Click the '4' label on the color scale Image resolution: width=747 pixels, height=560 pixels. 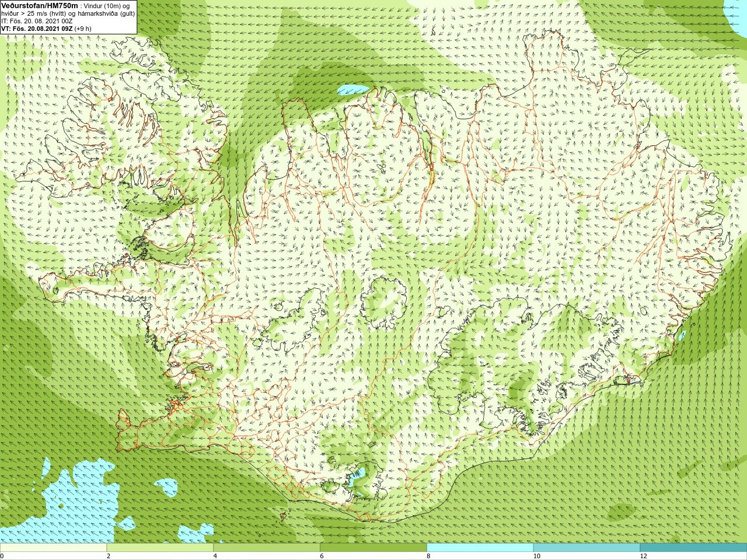[215, 556]
